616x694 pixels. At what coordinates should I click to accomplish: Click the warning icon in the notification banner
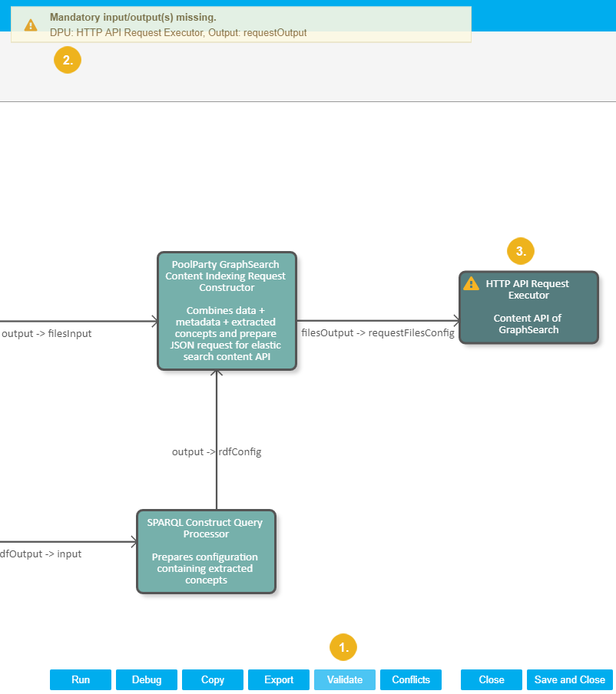(31, 25)
